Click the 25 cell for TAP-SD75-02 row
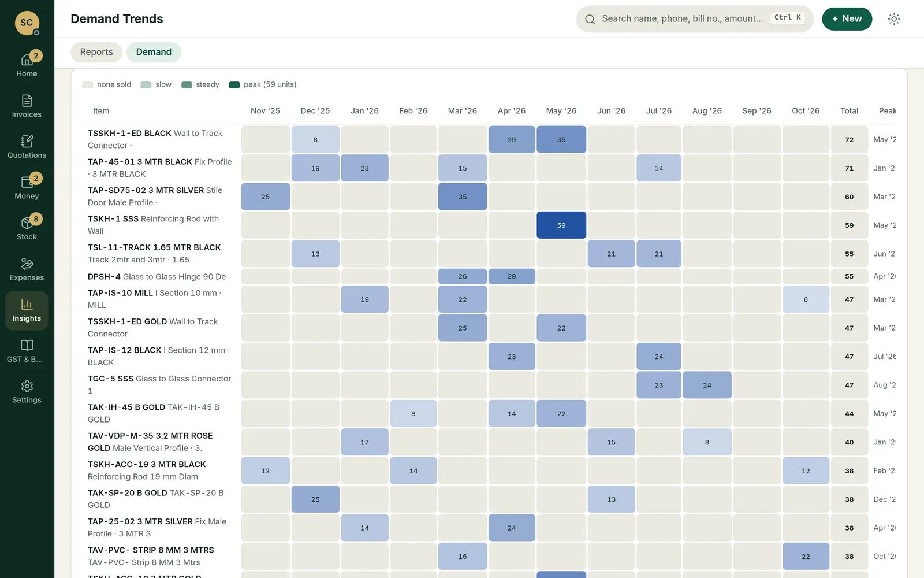The image size is (924, 578). 266,197
